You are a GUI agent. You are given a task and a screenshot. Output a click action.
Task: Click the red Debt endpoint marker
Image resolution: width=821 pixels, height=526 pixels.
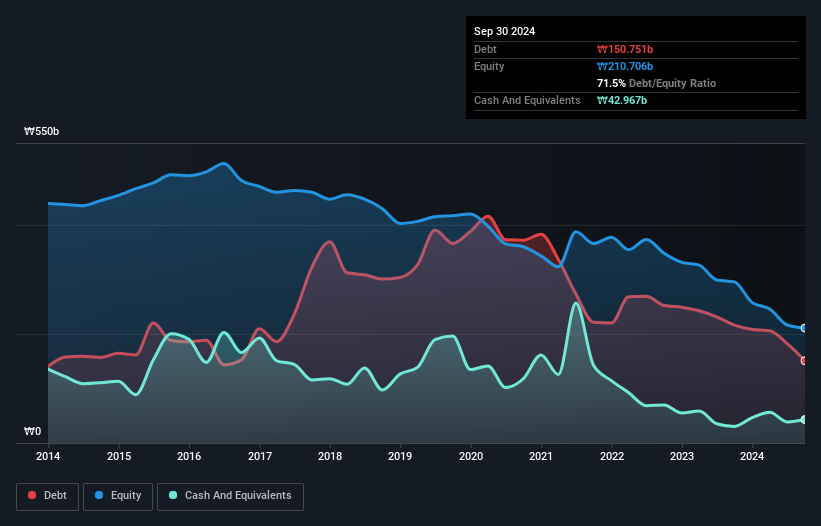tap(804, 361)
